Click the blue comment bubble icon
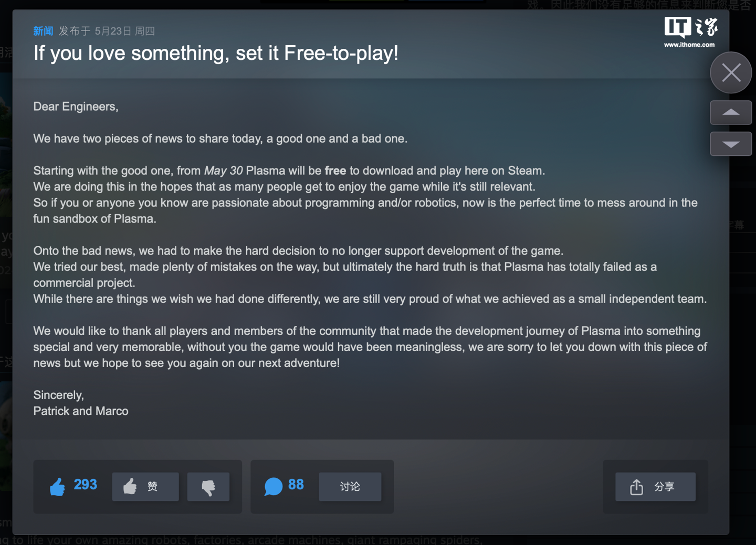 pos(273,487)
